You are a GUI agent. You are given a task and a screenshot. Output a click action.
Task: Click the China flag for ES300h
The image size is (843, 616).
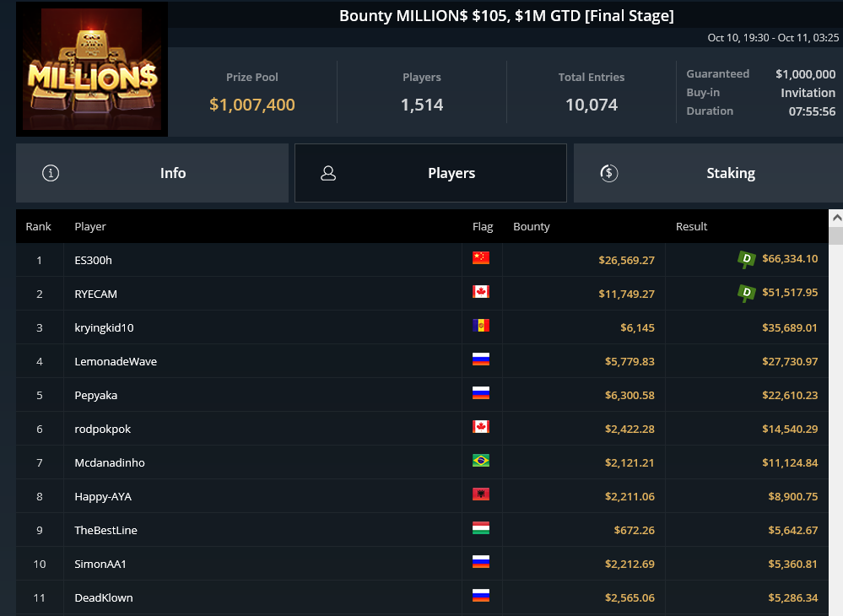481,258
